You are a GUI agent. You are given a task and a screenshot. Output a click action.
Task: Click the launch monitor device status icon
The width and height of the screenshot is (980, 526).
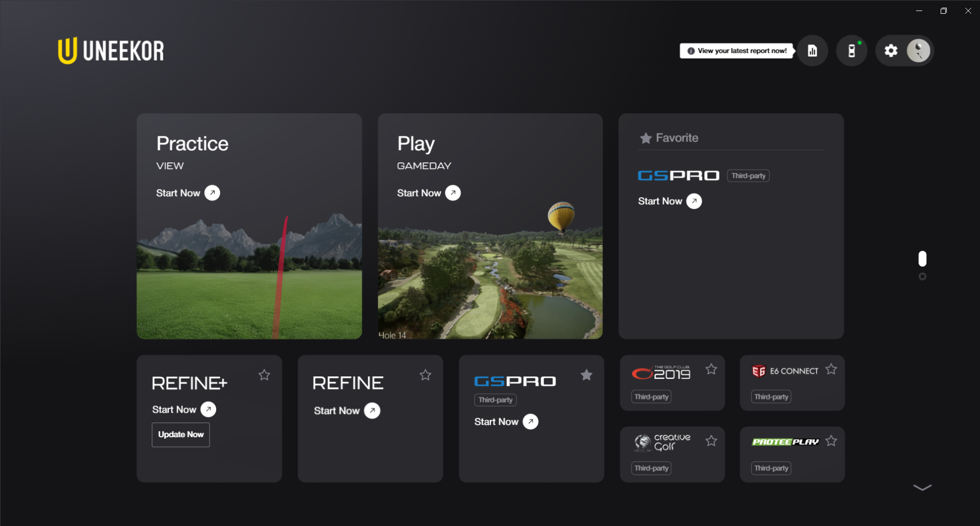pos(851,51)
